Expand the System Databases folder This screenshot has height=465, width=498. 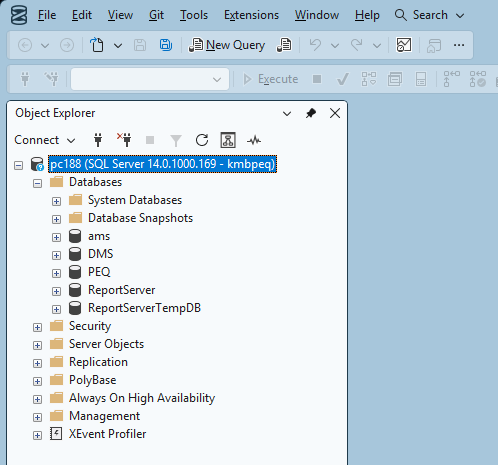pos(56,201)
